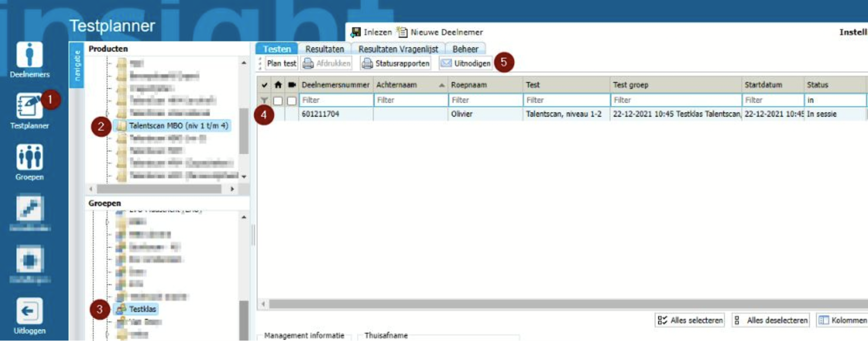Open the Groepen sidebar icon
The image size is (868, 341).
pyautogui.click(x=29, y=157)
